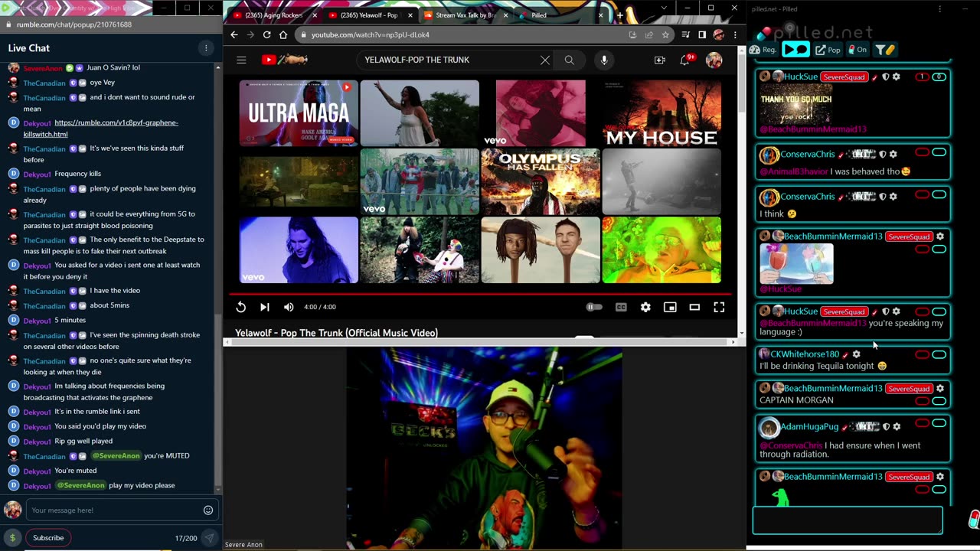Clear the YouTube search box text

coord(545,60)
